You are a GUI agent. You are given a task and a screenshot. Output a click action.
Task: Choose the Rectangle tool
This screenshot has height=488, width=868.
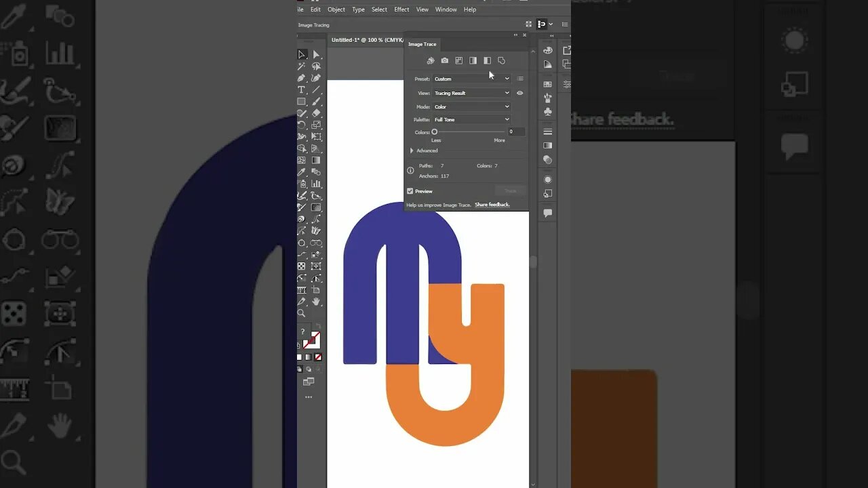click(x=302, y=102)
